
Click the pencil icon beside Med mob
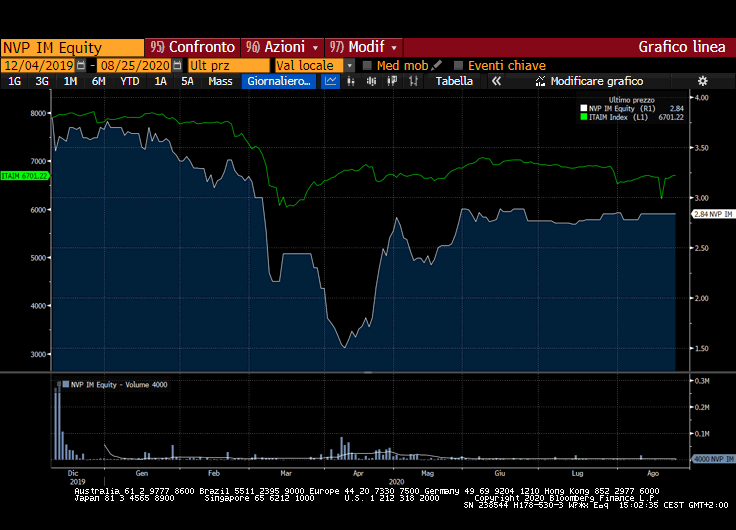click(437, 65)
